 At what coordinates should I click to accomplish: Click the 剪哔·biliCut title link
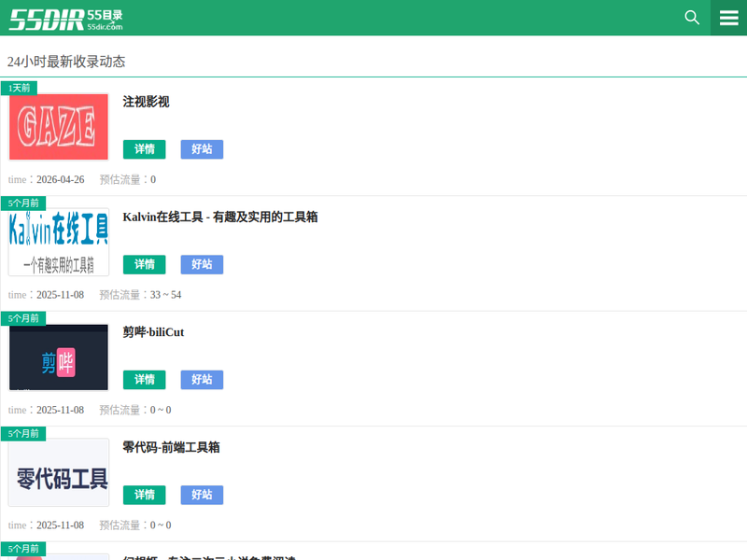point(154,332)
